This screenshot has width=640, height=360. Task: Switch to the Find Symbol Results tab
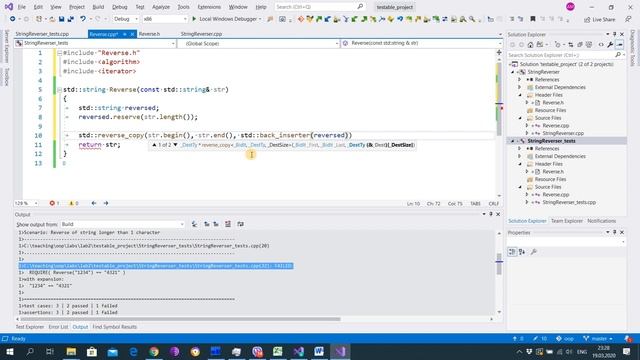[x=115, y=327]
